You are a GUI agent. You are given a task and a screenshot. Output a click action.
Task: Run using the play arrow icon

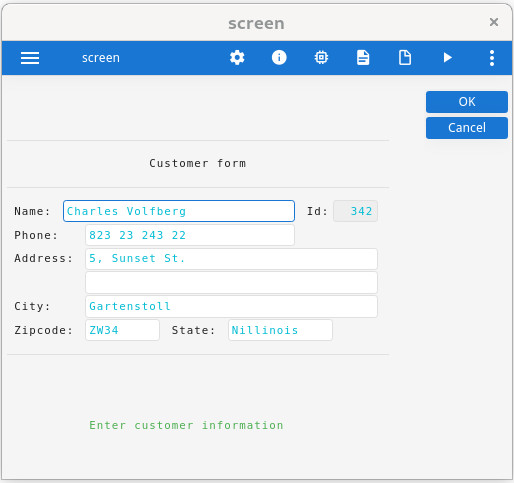tap(447, 58)
